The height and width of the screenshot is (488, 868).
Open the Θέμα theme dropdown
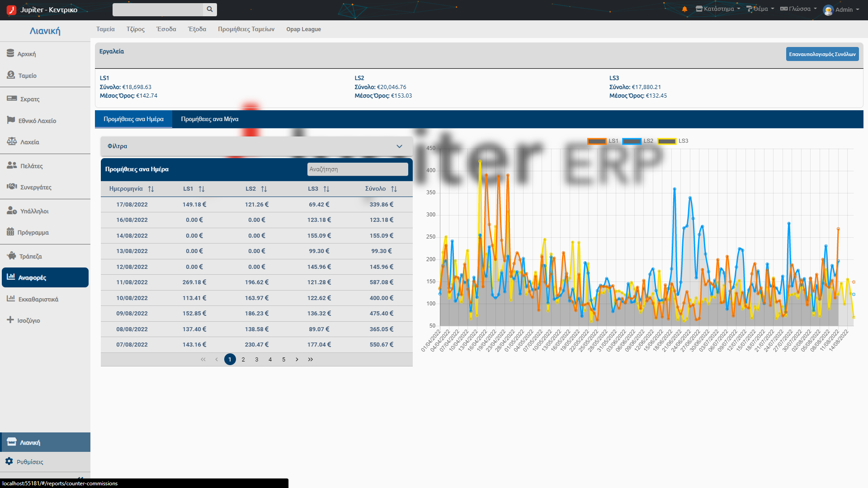coord(760,9)
